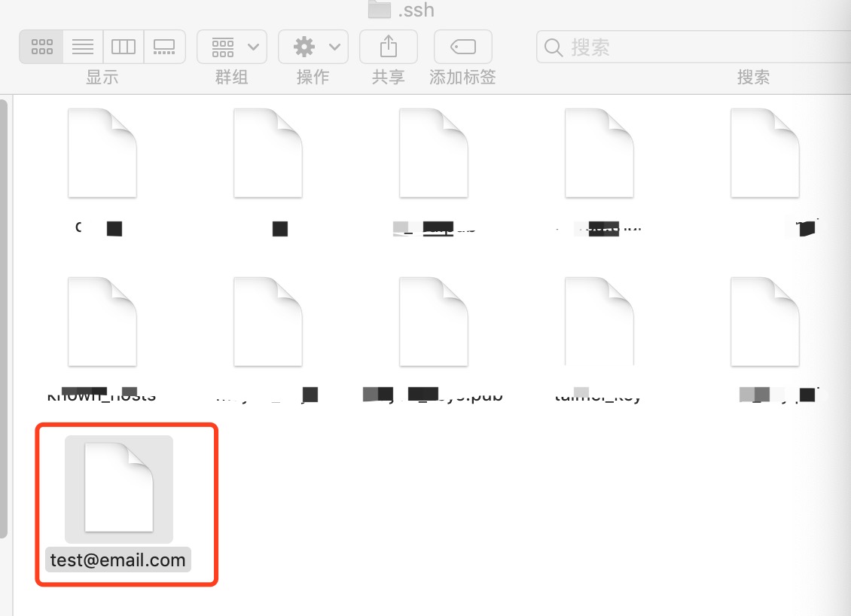This screenshot has height=616, width=851.
Task: Select the file ending in .pub
Action: 433,322
